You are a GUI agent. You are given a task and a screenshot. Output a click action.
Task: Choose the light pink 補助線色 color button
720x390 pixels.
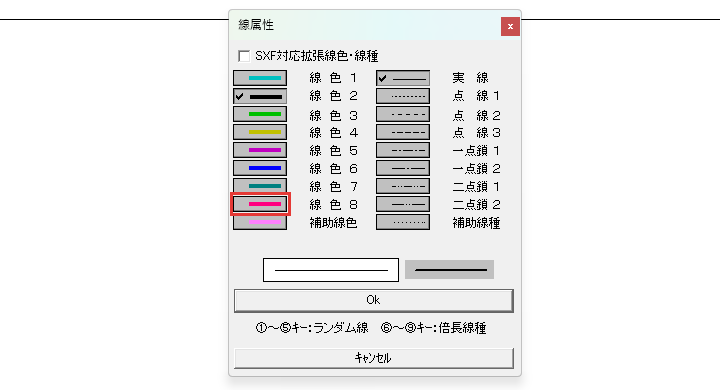click(x=260, y=222)
